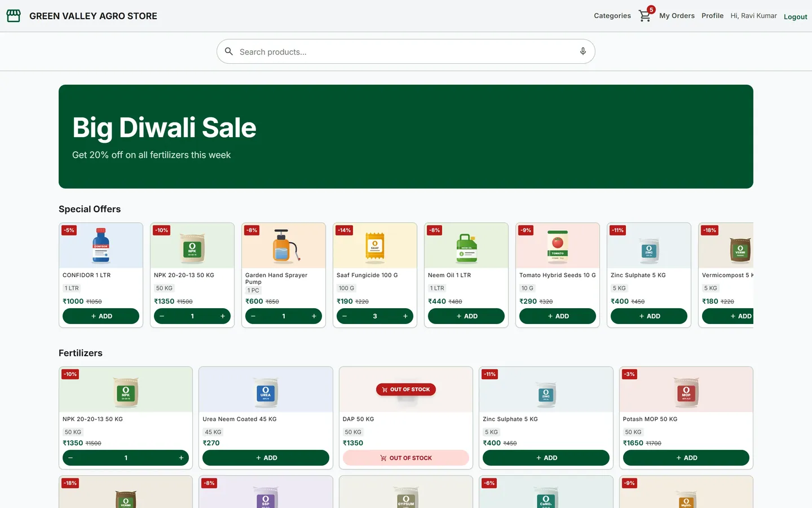The image size is (812, 508).
Task: Add Zinc Sulphate 5 KG in Special Offers
Action: (x=649, y=316)
